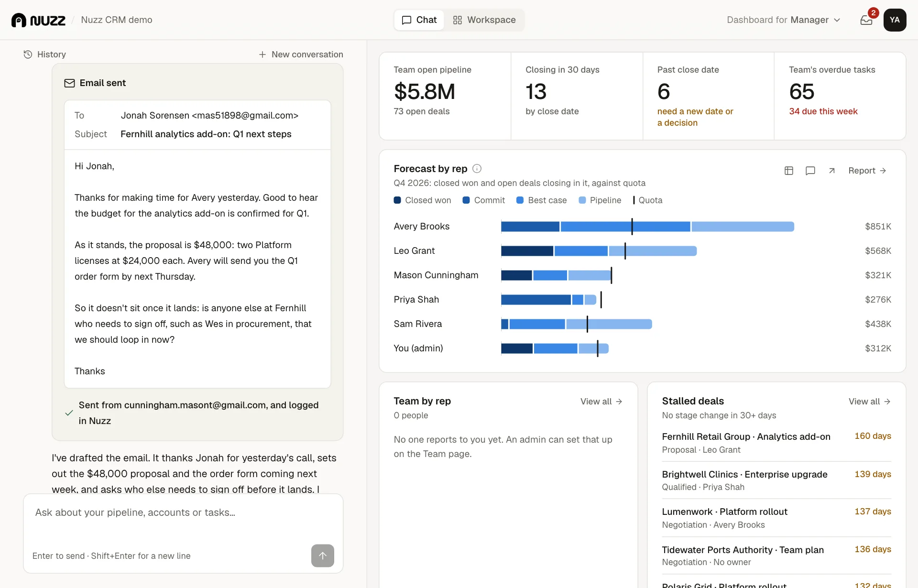The image size is (918, 588).
Task: Click the Pipeline legend swatch
Action: coord(582,200)
